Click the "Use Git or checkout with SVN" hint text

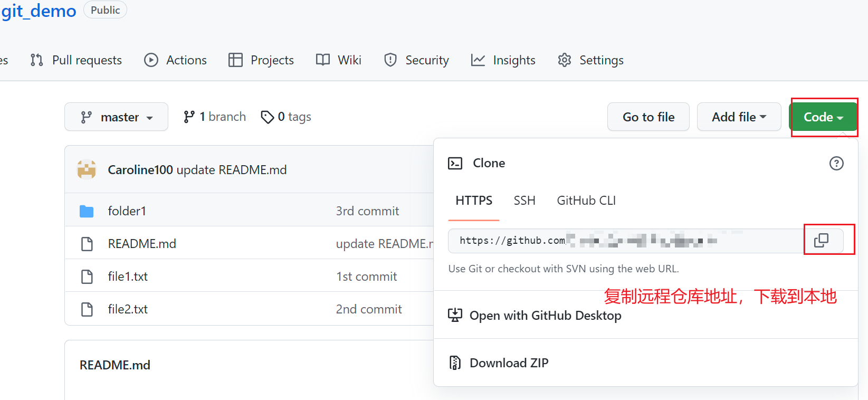click(564, 269)
